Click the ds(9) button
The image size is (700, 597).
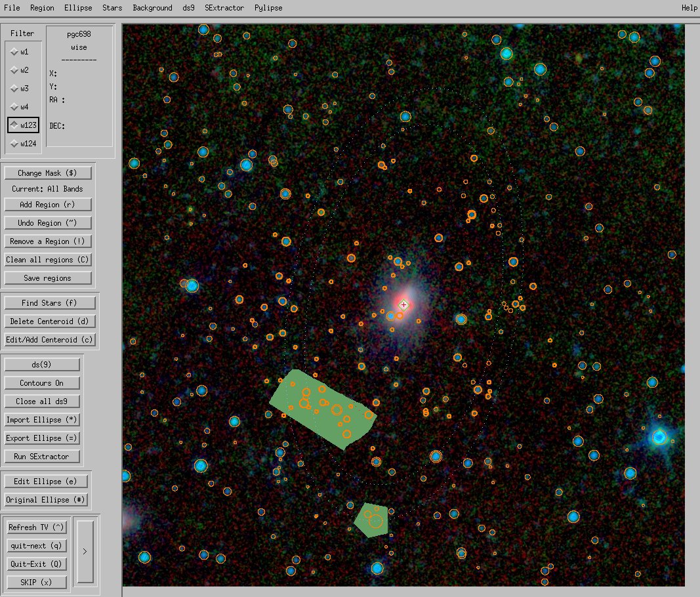[42, 364]
